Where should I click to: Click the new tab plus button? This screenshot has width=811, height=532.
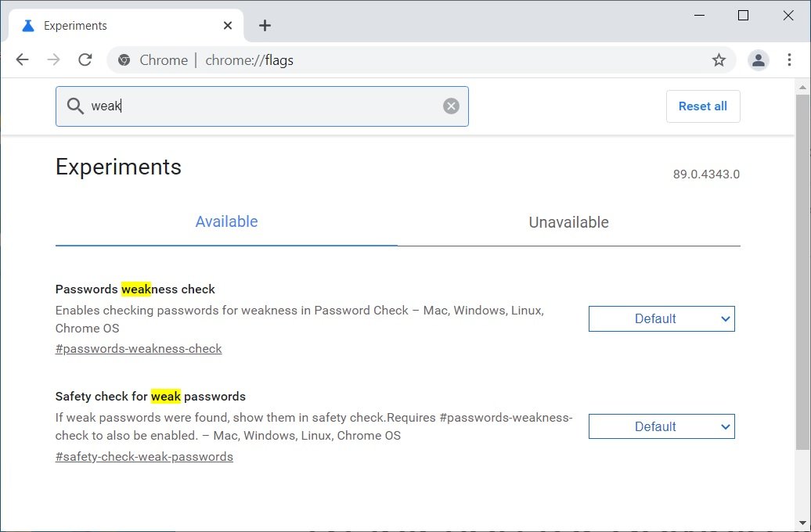click(265, 26)
